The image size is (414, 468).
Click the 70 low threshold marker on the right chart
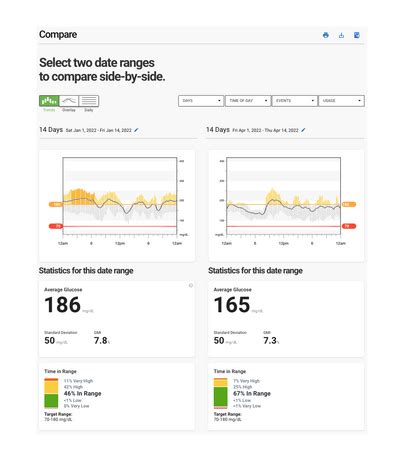point(348,226)
